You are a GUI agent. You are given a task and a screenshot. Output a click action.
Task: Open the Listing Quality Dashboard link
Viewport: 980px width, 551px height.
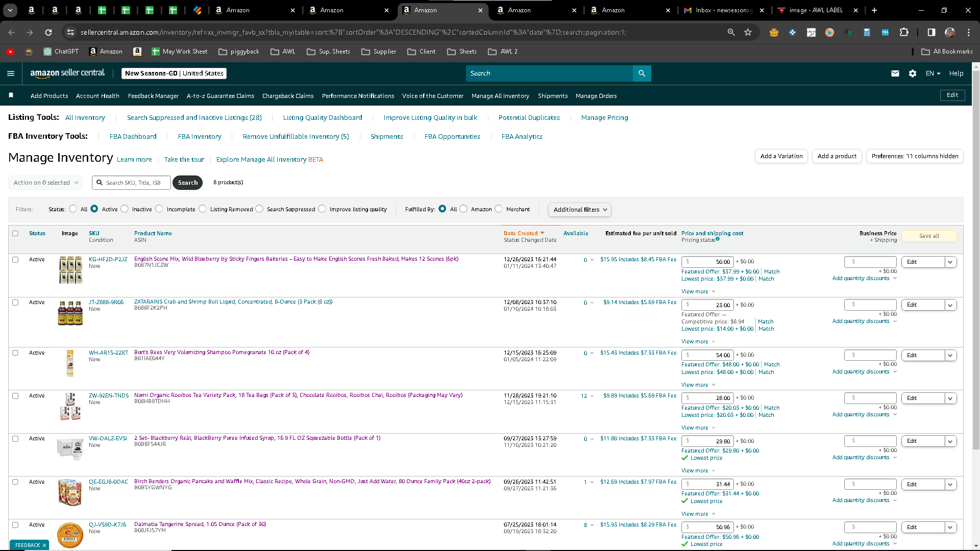coord(323,118)
